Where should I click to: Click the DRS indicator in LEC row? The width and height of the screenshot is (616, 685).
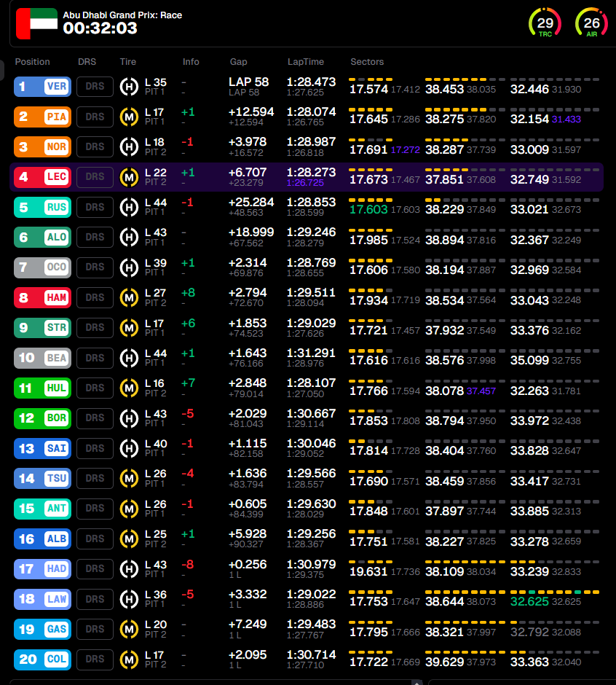[x=95, y=177]
